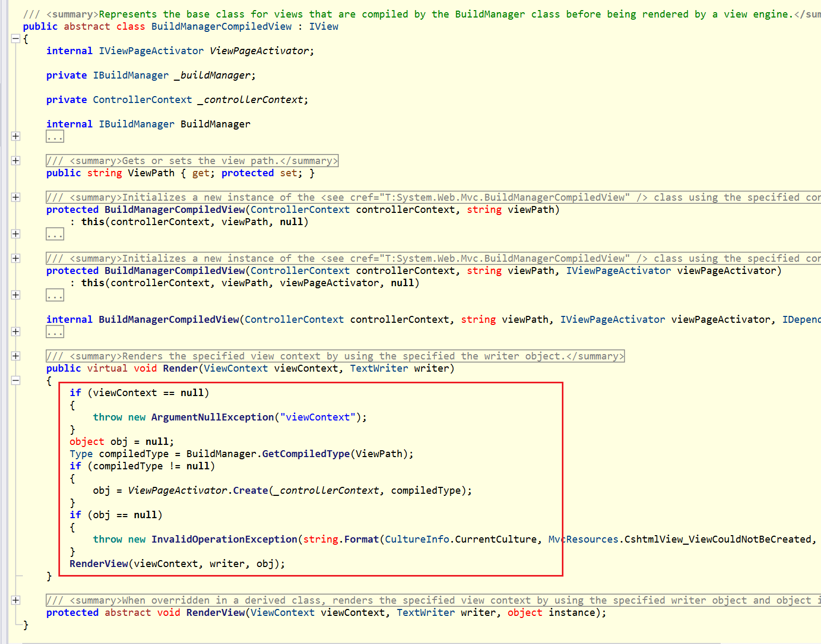Viewport: 821px width, 644px height.
Task: Expand summary above two-parameter protected constructor
Action: pos(16,198)
